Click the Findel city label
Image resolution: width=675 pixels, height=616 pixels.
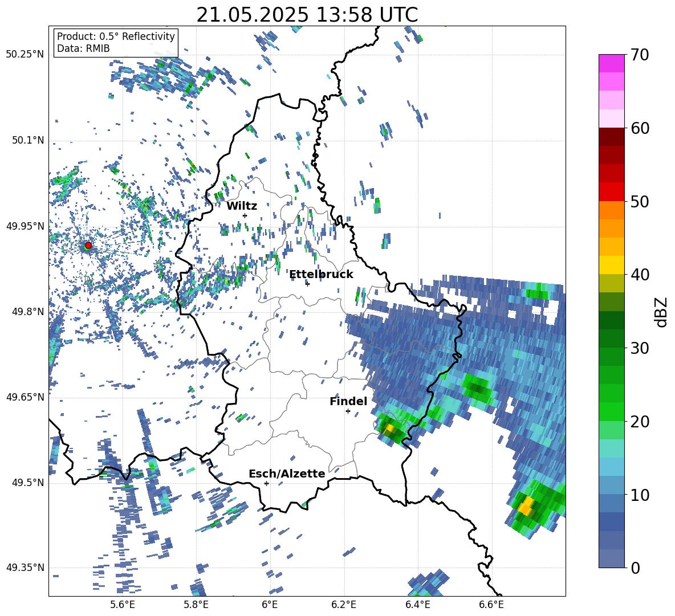pos(348,401)
